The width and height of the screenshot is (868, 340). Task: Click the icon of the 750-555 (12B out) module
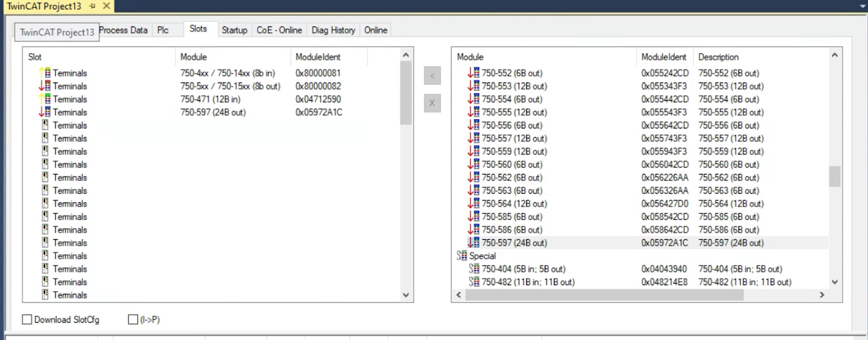474,112
